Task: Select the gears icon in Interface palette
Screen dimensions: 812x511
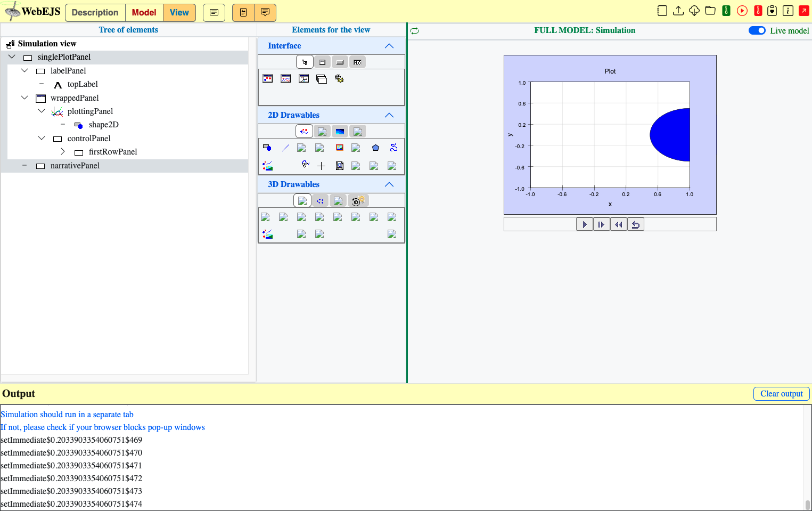Action: click(x=339, y=78)
